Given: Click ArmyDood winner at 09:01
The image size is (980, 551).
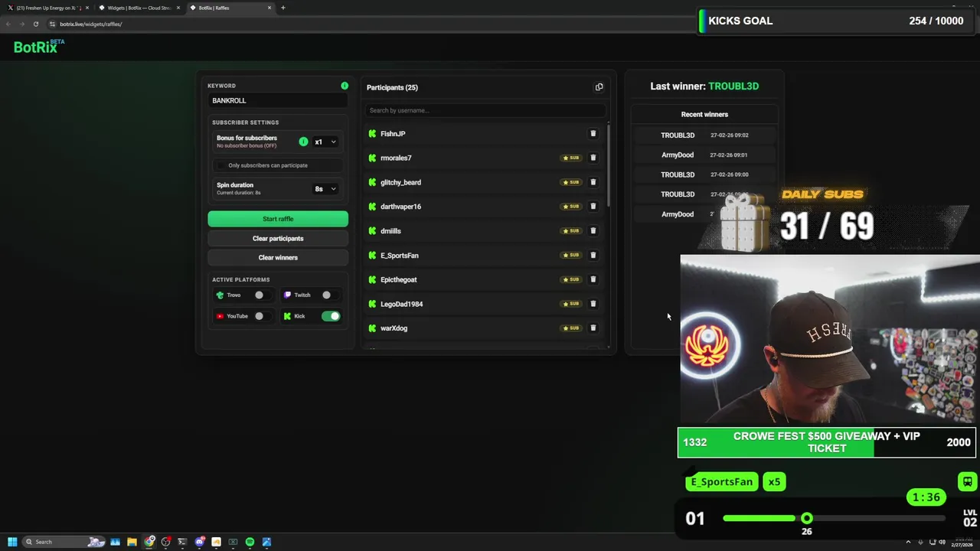Looking at the screenshot, I should tap(678, 155).
